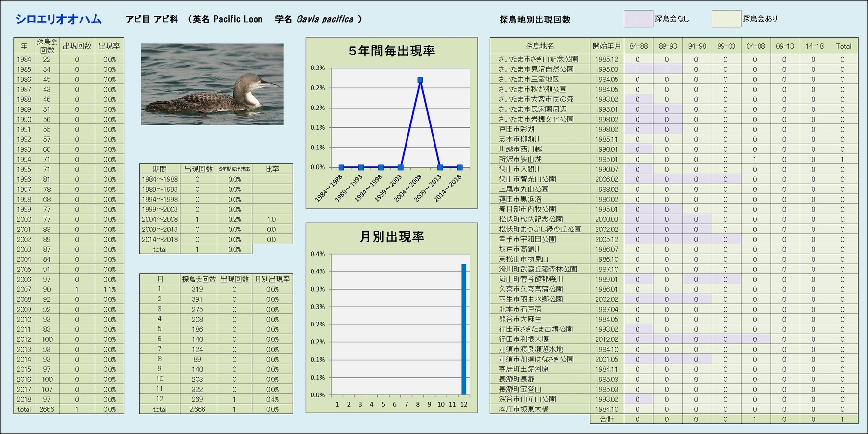Select the シロエリオオハム title text
The height and width of the screenshot is (434, 868).
(58, 19)
